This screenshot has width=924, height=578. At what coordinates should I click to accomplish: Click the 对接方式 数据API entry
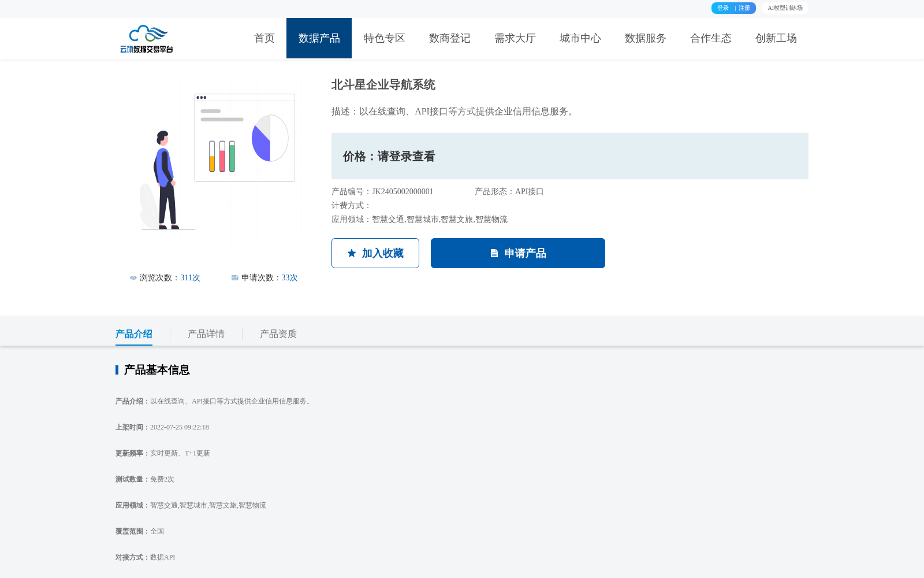pos(145,557)
